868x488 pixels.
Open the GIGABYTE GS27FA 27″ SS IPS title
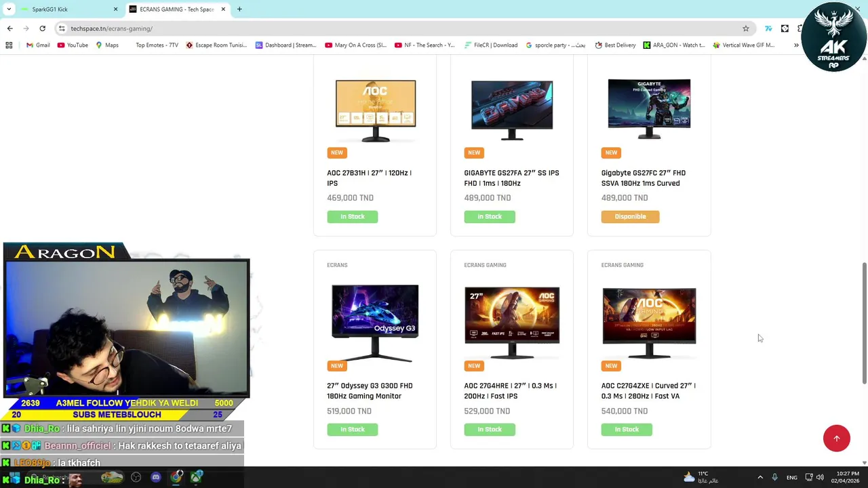click(511, 178)
